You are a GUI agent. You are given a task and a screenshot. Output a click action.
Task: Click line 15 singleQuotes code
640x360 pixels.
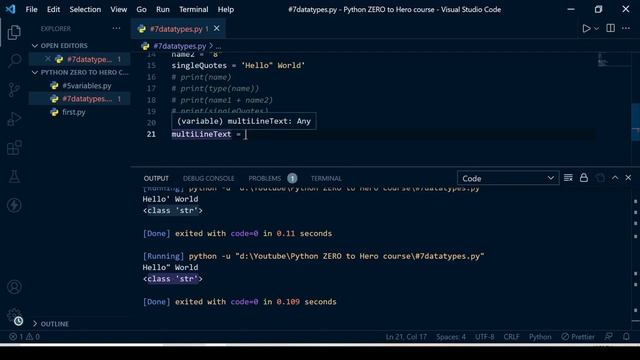pyautogui.click(x=238, y=65)
